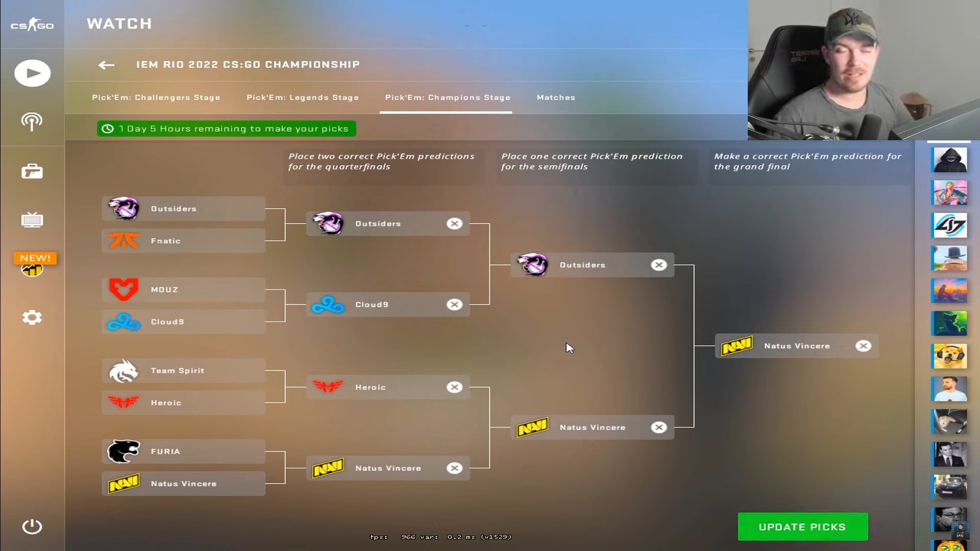
Task: Remove Outsiders semifinal prediction
Action: (x=659, y=264)
